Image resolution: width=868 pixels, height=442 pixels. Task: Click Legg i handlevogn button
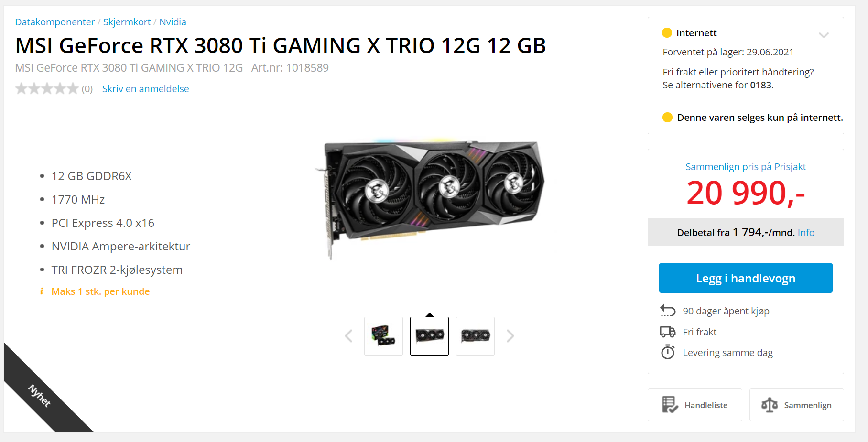click(x=746, y=278)
